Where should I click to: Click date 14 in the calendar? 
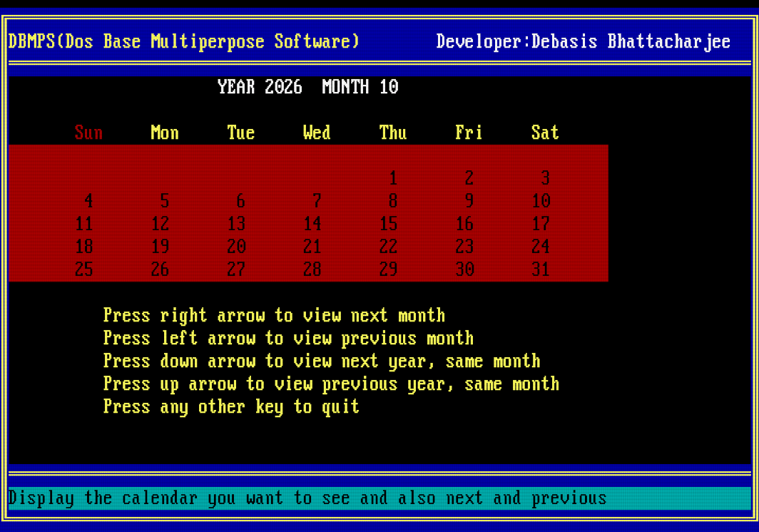click(312, 224)
